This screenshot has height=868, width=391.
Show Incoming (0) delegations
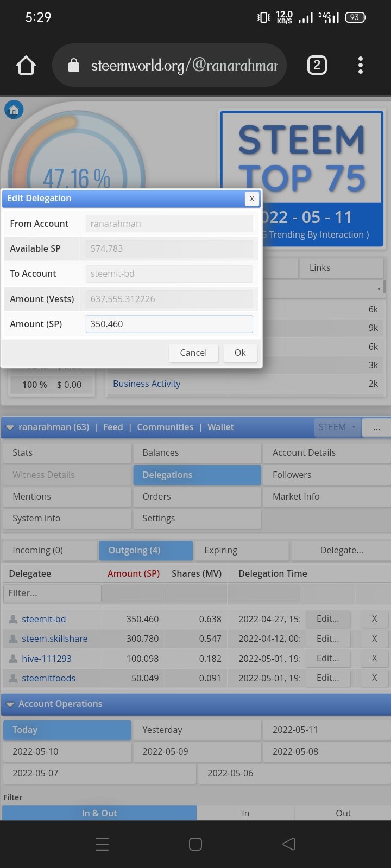(x=50, y=550)
